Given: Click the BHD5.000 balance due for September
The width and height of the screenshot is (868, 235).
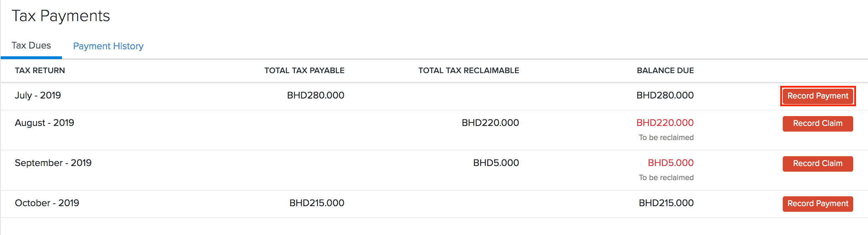Looking at the screenshot, I should [x=671, y=163].
